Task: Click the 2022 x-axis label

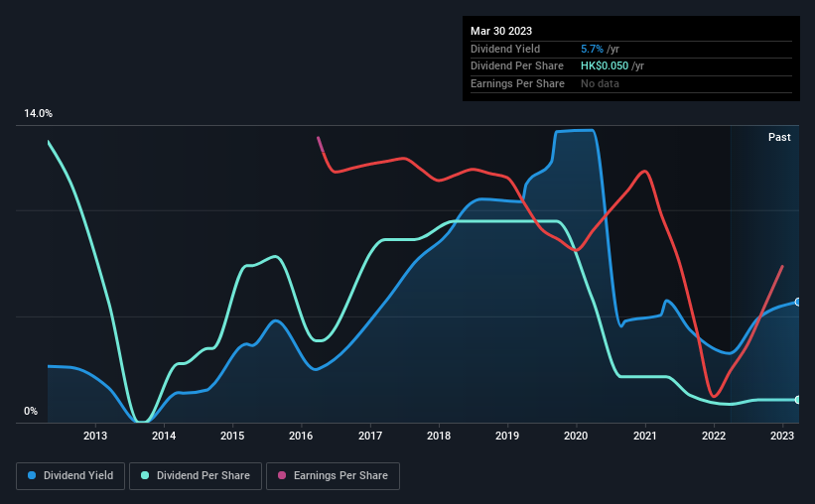Action: coord(714,436)
